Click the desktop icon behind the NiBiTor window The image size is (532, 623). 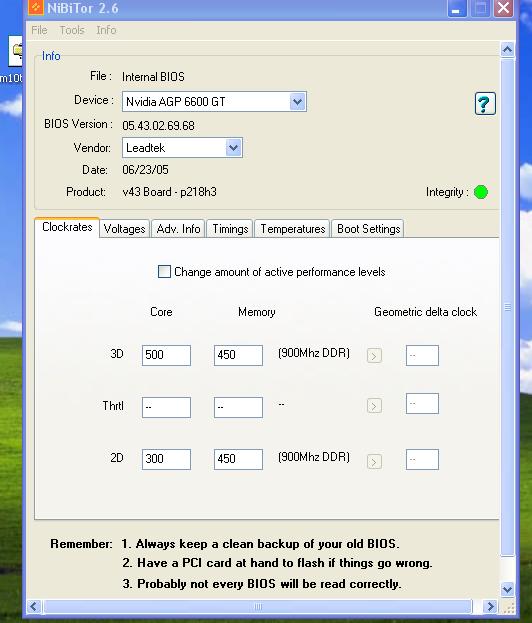tap(15, 52)
